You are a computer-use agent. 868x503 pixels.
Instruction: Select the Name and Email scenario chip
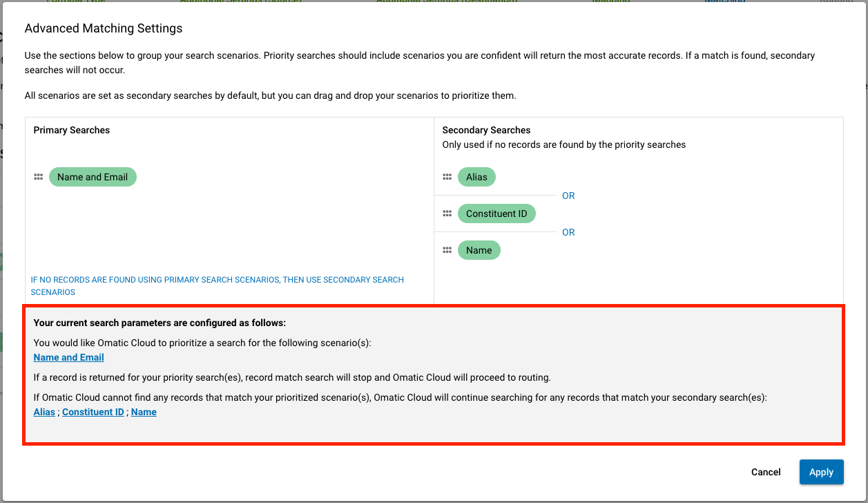click(x=93, y=177)
